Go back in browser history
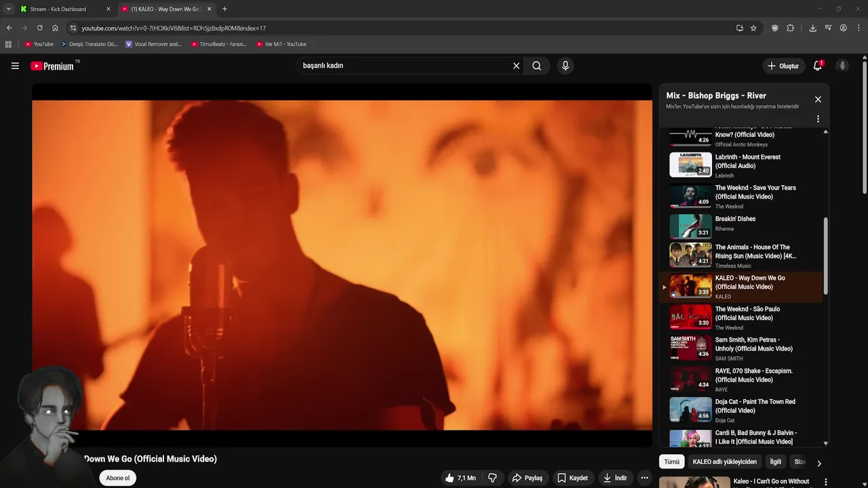Screen dimensions: 868x488 point(9,28)
